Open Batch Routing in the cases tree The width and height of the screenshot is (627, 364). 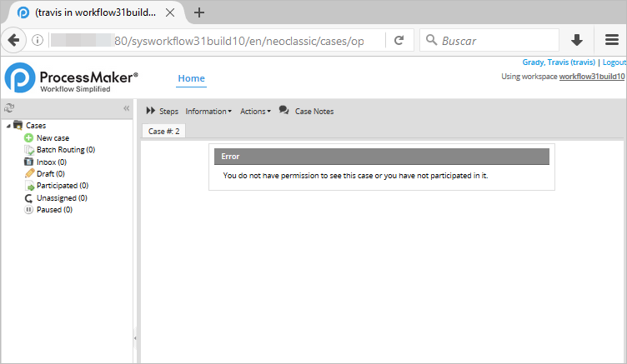[x=65, y=150]
